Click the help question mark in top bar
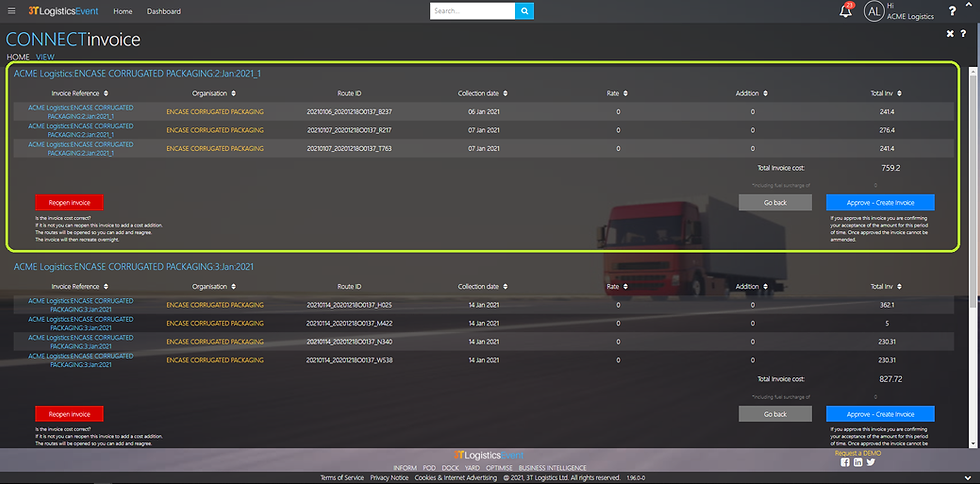Screen dimensions: 980x484 tap(952, 11)
